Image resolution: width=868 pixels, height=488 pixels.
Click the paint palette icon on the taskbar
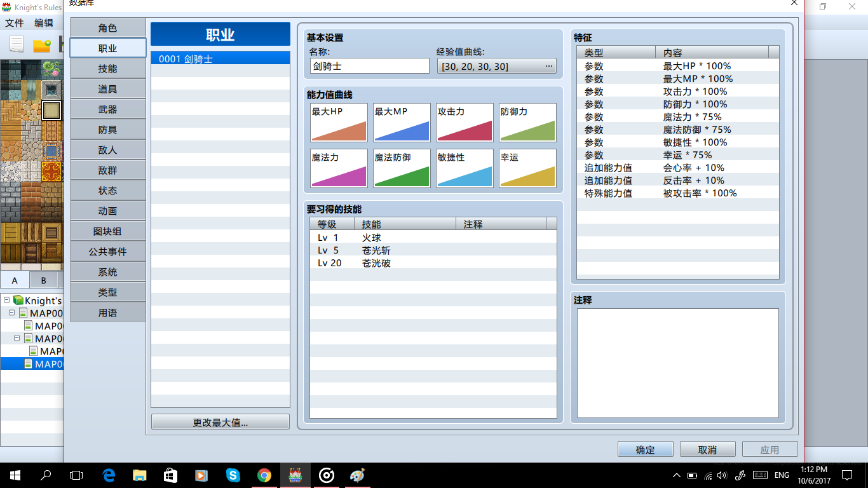(358, 475)
